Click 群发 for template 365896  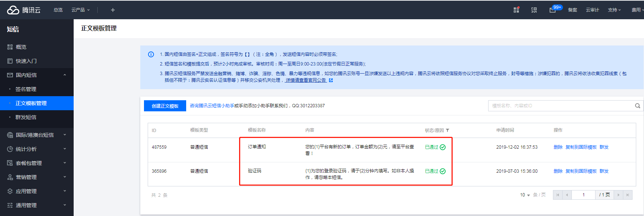[604, 171]
